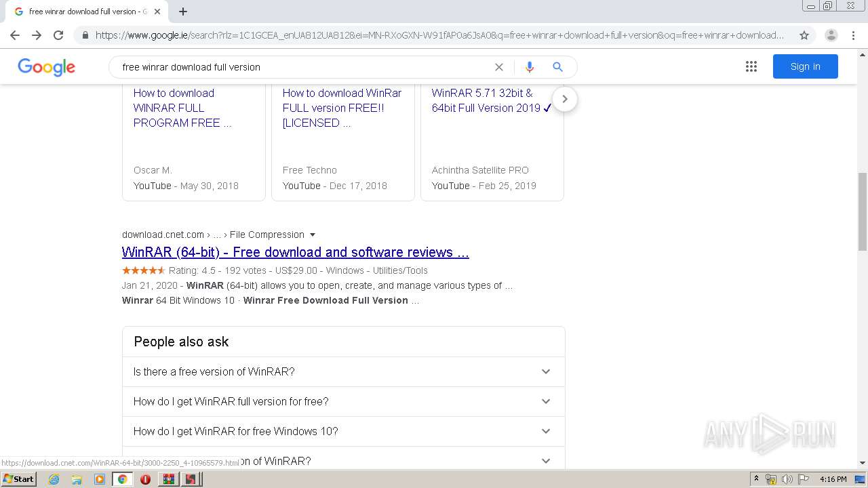Start voice search with microphone

click(x=530, y=67)
